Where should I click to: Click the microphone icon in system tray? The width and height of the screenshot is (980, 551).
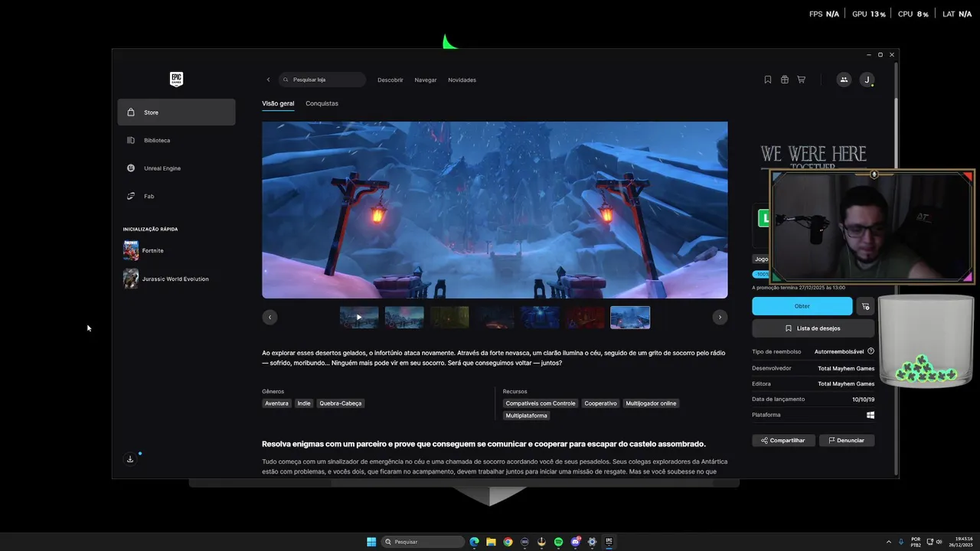coord(900,542)
